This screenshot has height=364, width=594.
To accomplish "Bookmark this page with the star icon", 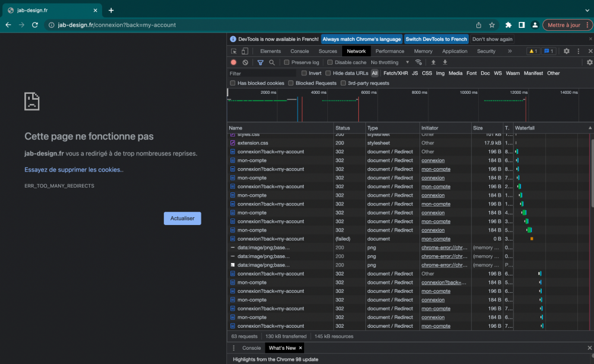I will (492, 25).
